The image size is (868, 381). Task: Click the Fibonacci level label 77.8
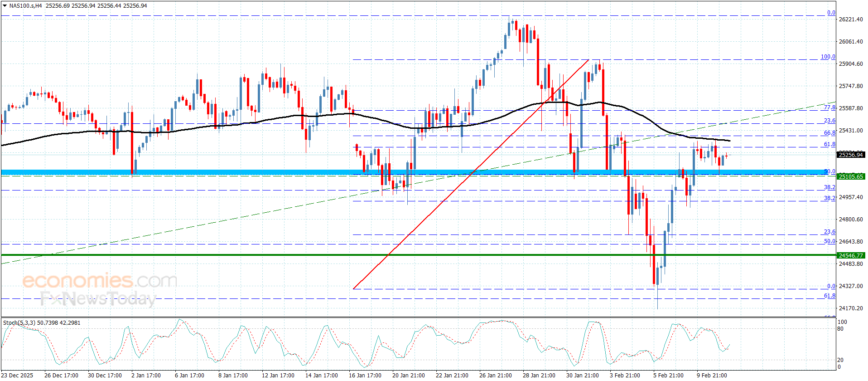click(x=829, y=108)
